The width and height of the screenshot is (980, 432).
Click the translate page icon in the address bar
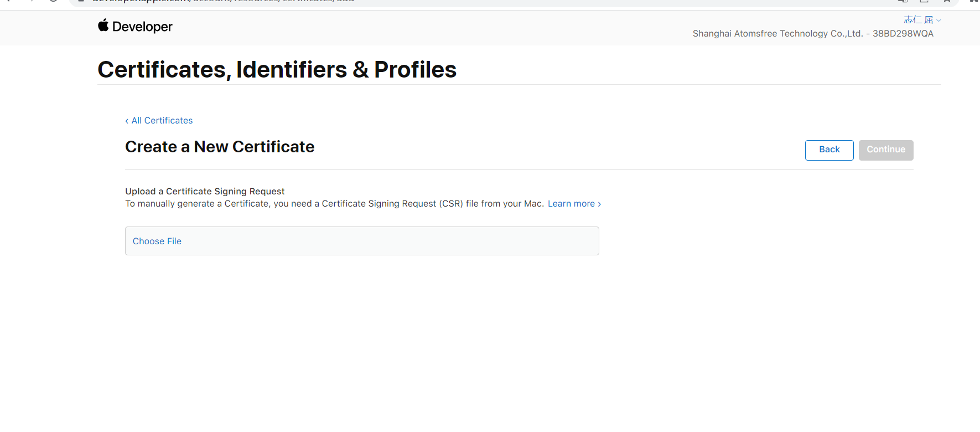coord(903,1)
